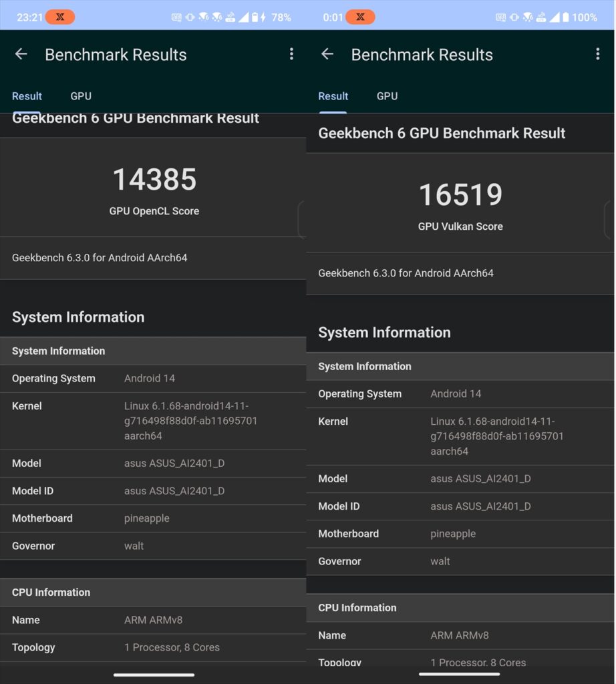Image resolution: width=616 pixels, height=684 pixels.
Task: Switch to the GPU tab on the Vulkan screen
Action: [387, 96]
